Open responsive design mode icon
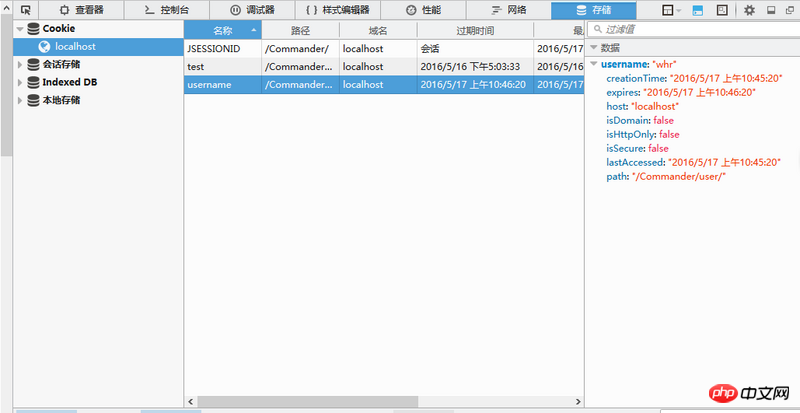 [722, 10]
